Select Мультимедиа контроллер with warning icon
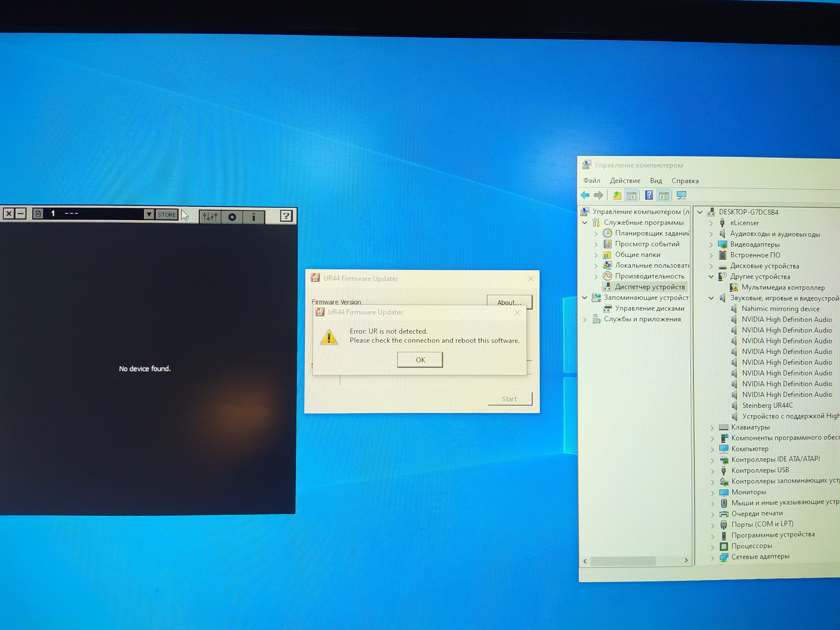Image resolution: width=840 pixels, height=630 pixels. (783, 287)
